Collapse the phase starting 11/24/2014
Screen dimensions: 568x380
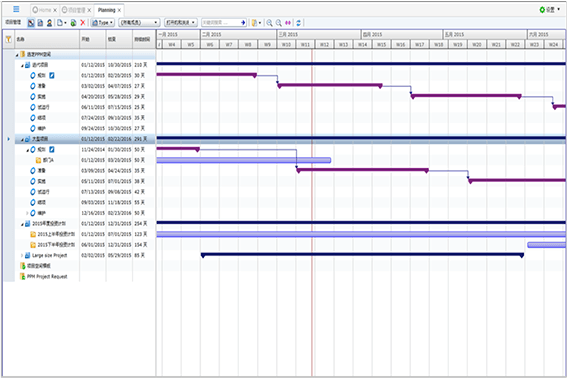28,150
